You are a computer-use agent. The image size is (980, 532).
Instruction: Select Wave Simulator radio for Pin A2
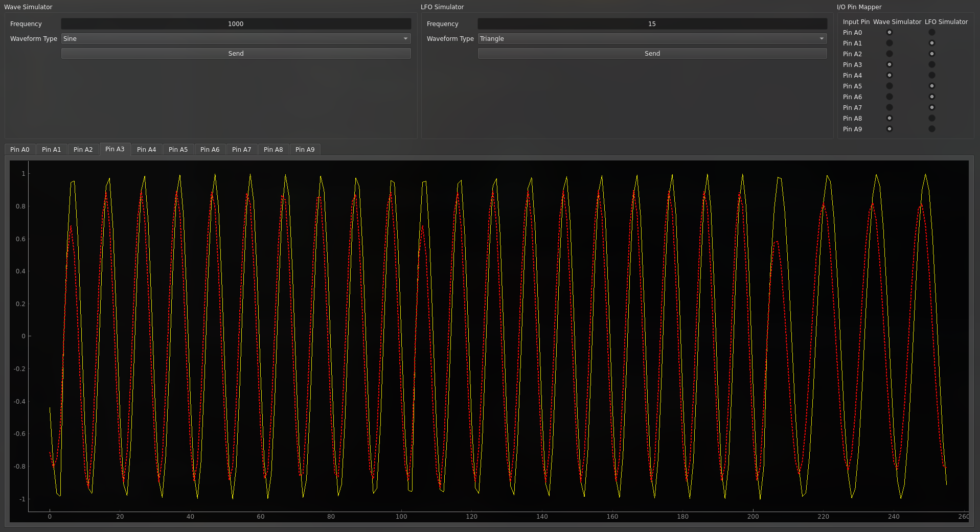click(890, 54)
